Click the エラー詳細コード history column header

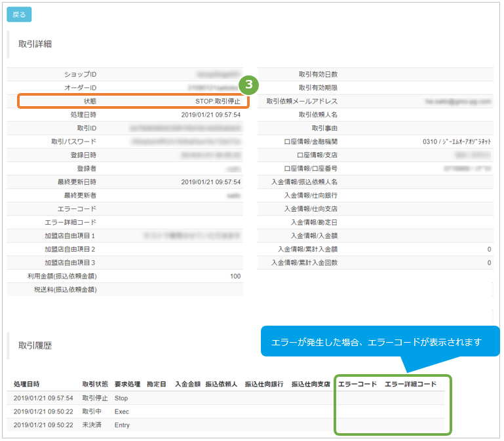(x=411, y=384)
